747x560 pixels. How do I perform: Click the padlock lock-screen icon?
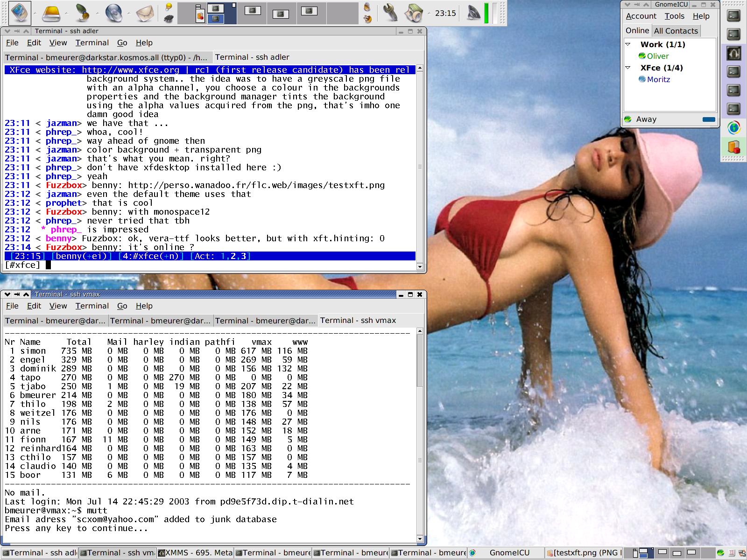367,7
